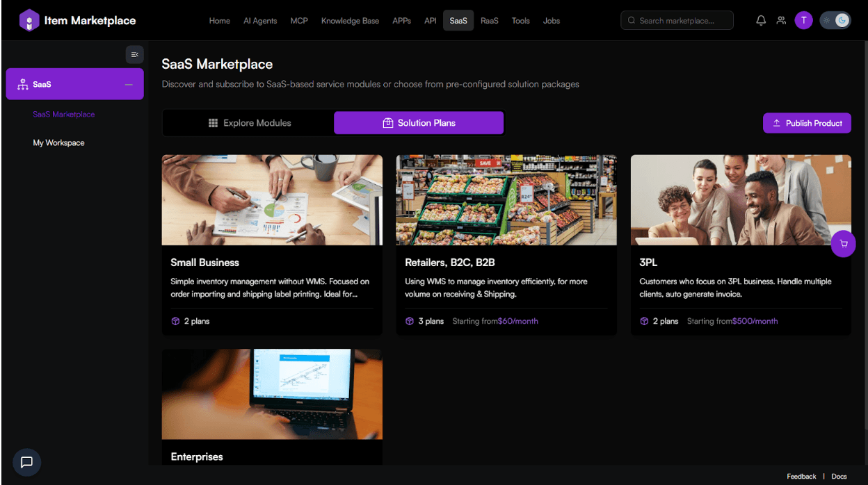
Task: Open the Retailers, B2C, B2B plan thumbnail
Action: 506,200
